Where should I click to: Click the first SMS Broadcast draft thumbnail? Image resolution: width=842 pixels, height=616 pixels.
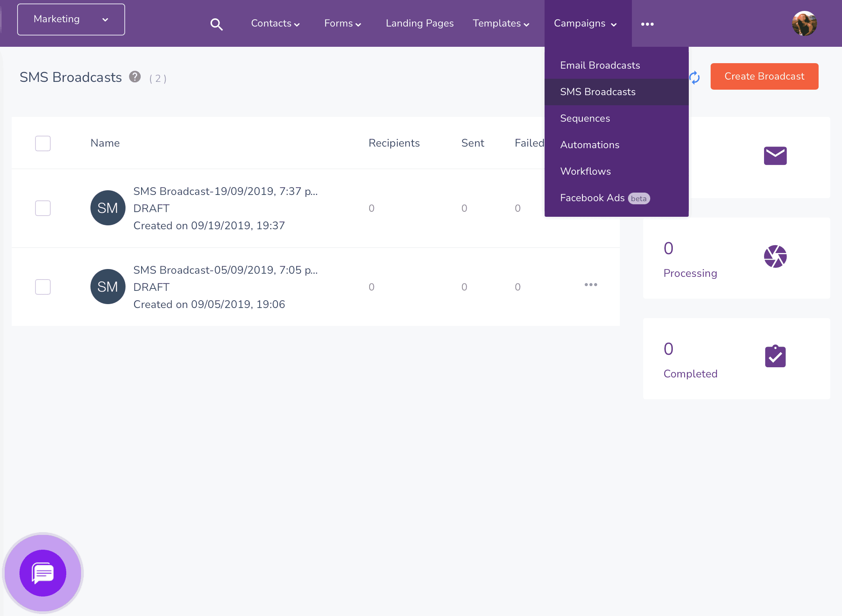click(106, 208)
